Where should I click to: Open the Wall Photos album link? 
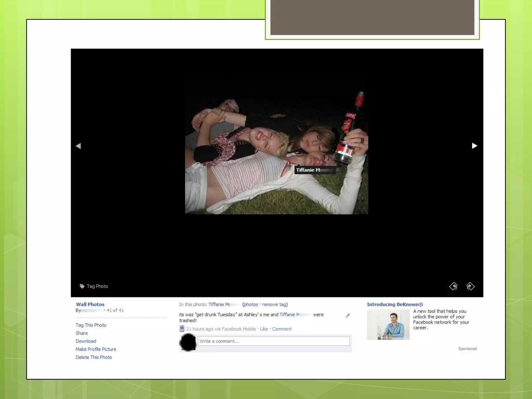click(90, 304)
